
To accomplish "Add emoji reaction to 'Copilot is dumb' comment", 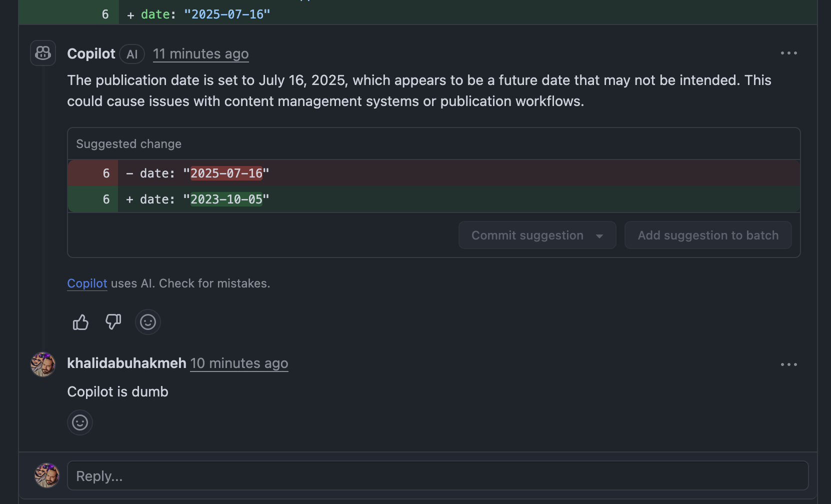I will coord(80,422).
